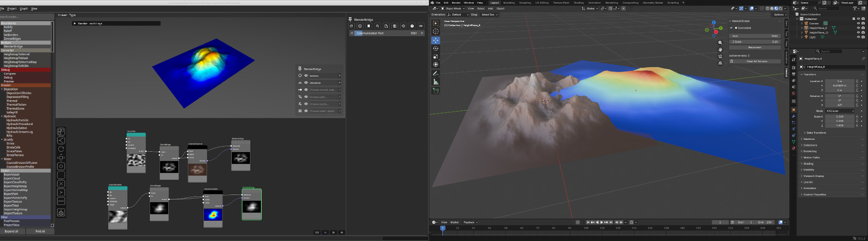Click the bookmark icon in BlenderBridge toolbar

click(368, 26)
